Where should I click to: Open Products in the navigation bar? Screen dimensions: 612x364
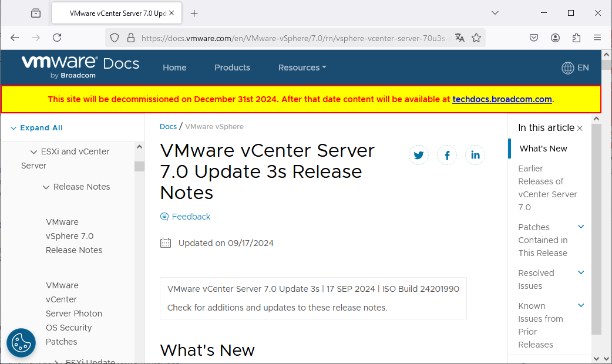232,68
